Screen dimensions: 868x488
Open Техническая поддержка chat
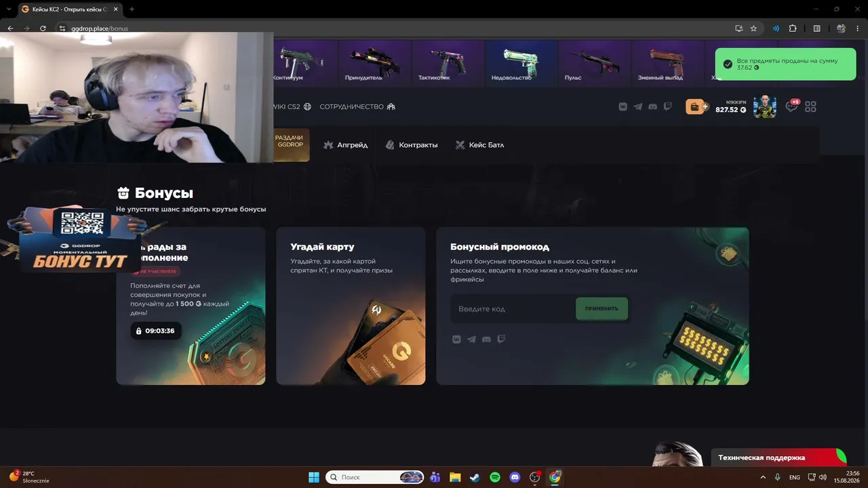click(x=778, y=457)
